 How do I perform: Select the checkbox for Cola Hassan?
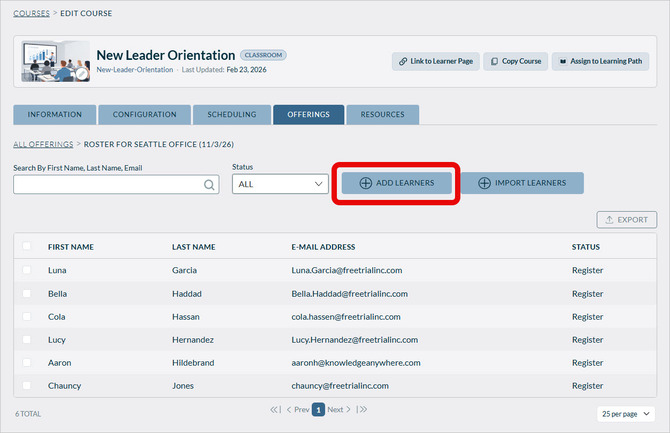pyautogui.click(x=26, y=317)
